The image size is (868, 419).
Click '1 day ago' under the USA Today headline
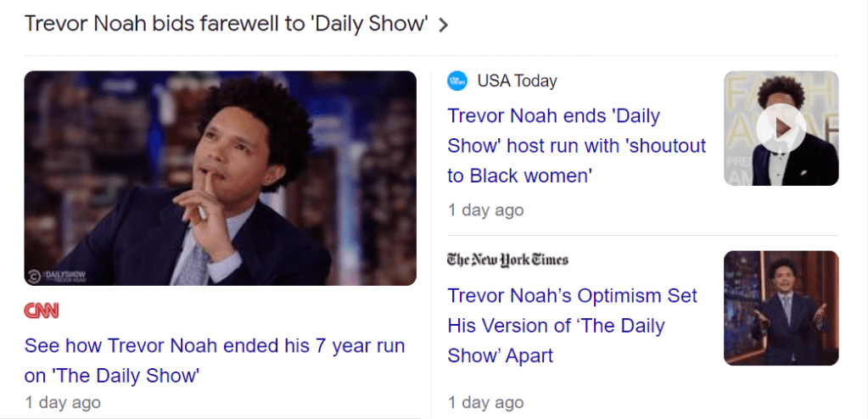pyautogui.click(x=485, y=210)
